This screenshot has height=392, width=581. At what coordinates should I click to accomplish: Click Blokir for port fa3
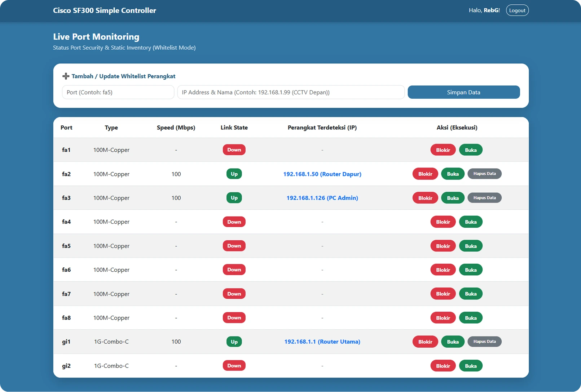click(425, 198)
